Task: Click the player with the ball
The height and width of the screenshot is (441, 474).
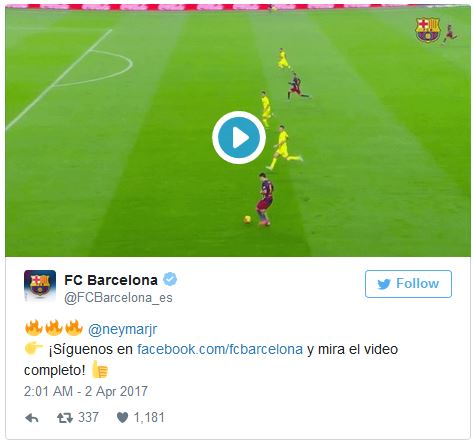Action: [263, 199]
